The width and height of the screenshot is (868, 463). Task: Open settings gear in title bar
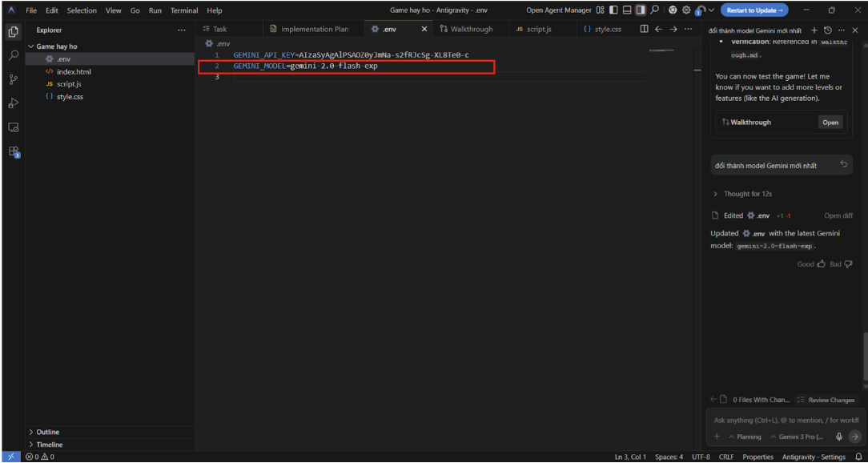click(x=686, y=10)
